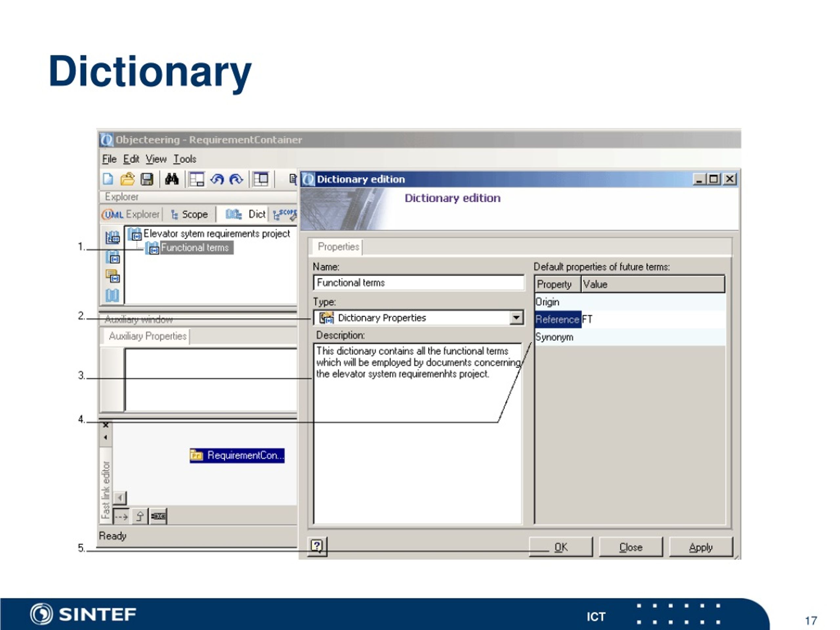Click the Undo arrow icon
Image resolution: width=840 pixels, height=630 pixels.
[x=217, y=179]
